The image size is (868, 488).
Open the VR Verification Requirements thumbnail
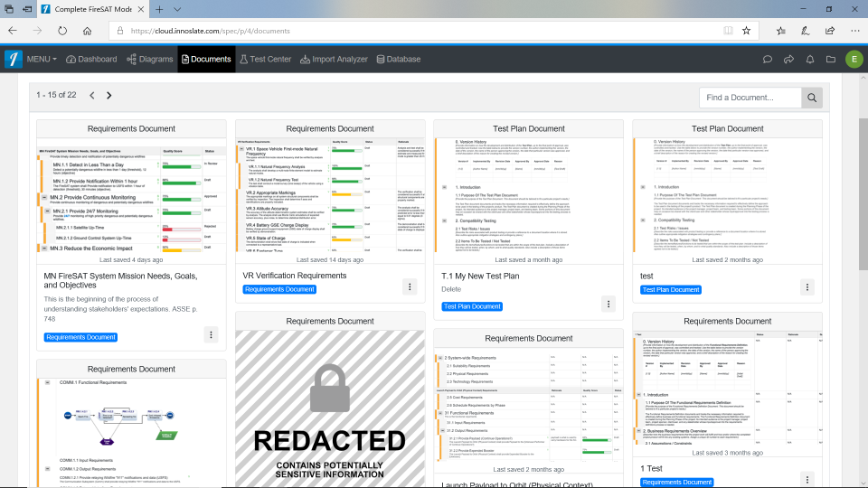tap(331, 201)
